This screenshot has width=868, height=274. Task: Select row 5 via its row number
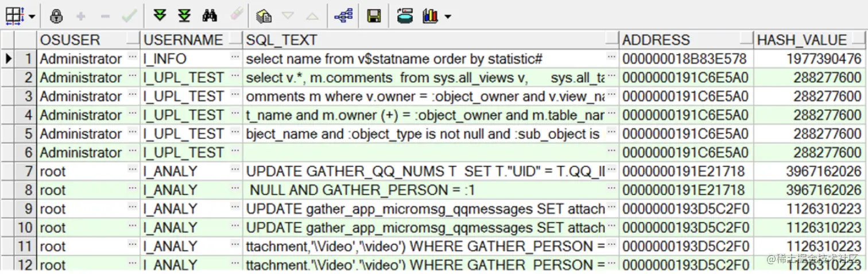[25, 134]
